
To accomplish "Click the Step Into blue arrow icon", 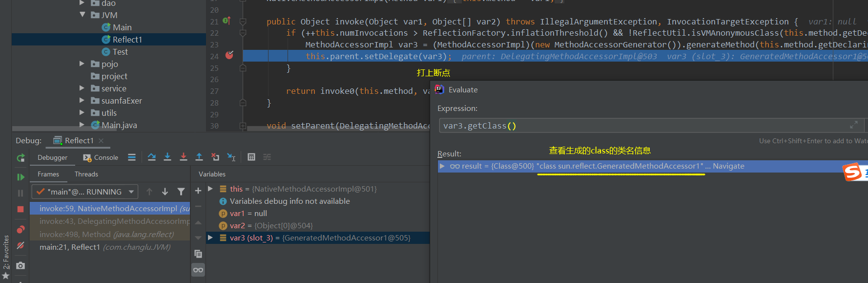I will [167, 157].
